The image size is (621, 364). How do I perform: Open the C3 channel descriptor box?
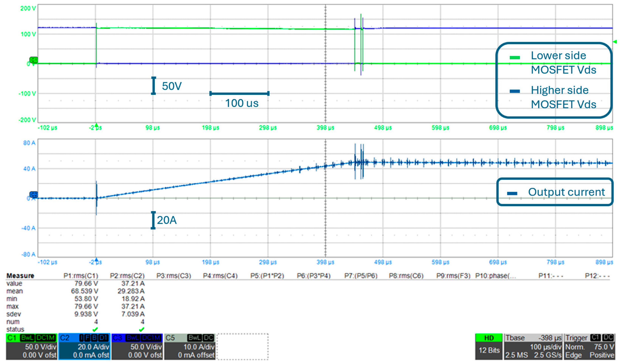pyautogui.click(x=137, y=346)
